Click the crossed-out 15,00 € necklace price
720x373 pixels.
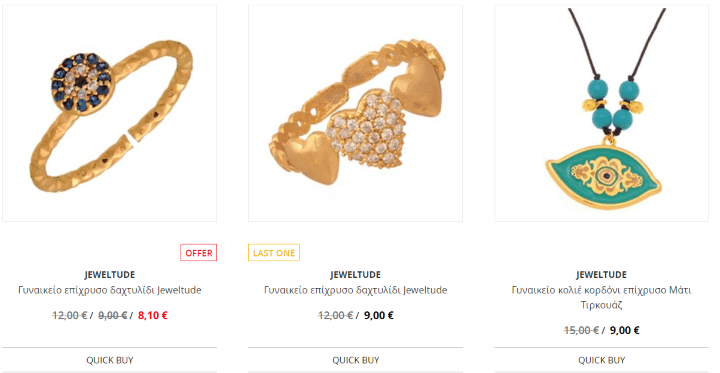(581, 330)
